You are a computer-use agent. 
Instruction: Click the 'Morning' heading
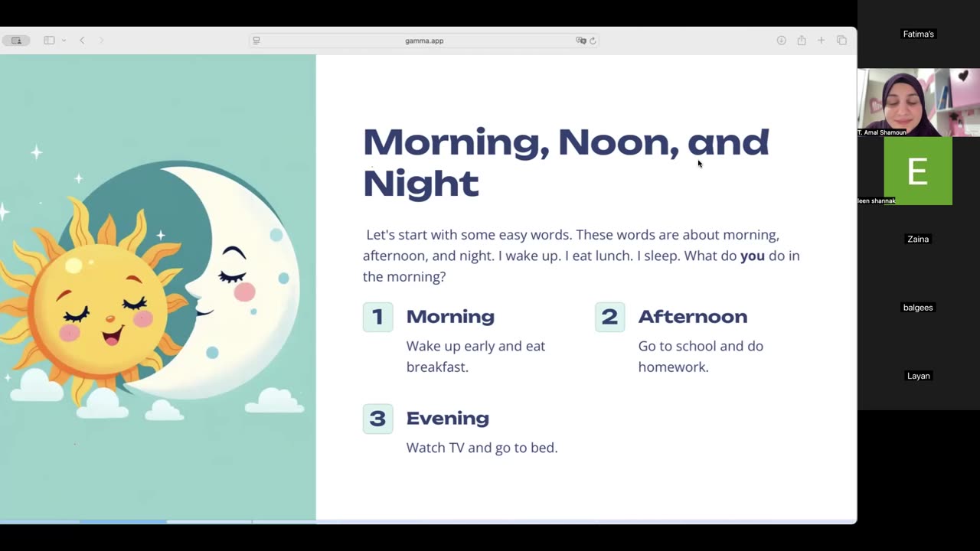click(450, 317)
